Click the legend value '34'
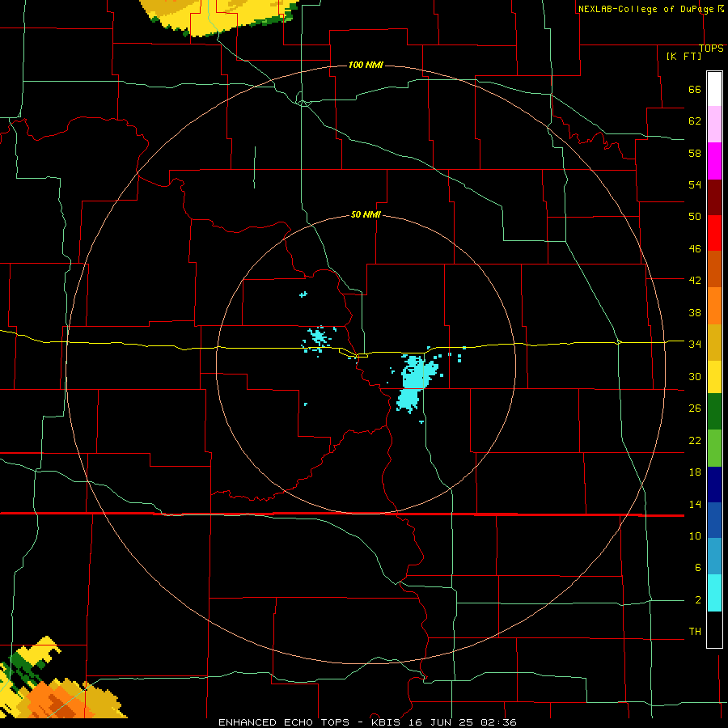 tap(695, 344)
